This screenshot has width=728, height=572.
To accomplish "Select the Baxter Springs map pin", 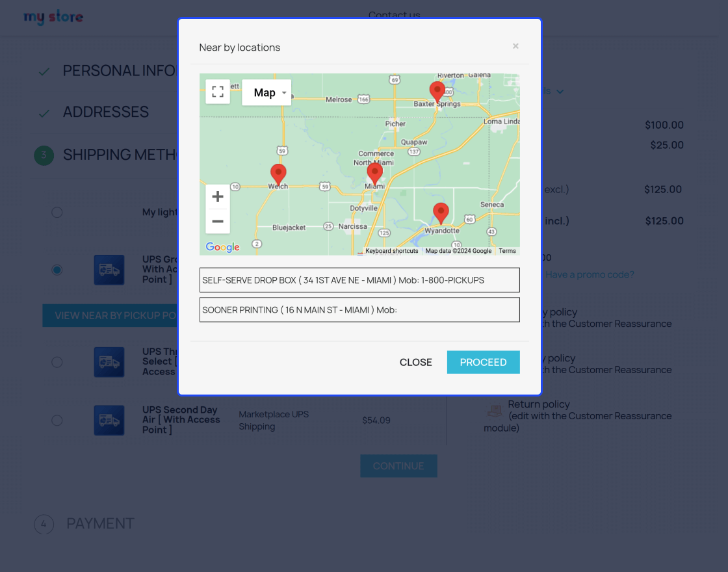I will coord(437,92).
